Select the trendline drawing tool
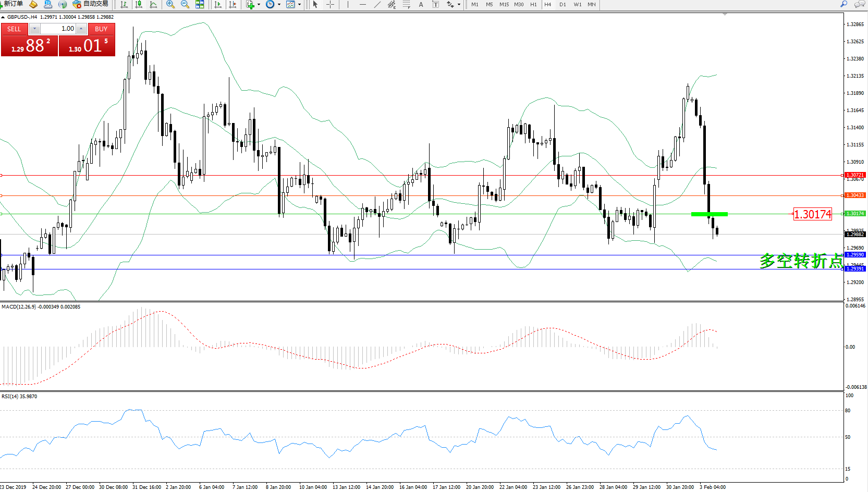868x492 pixels. click(377, 4)
